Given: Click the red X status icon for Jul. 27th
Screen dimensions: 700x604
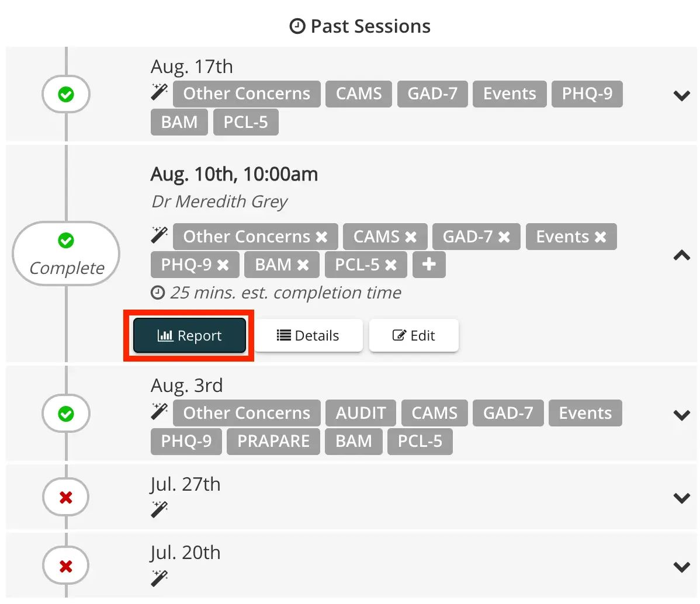Looking at the screenshot, I should click(x=66, y=497).
